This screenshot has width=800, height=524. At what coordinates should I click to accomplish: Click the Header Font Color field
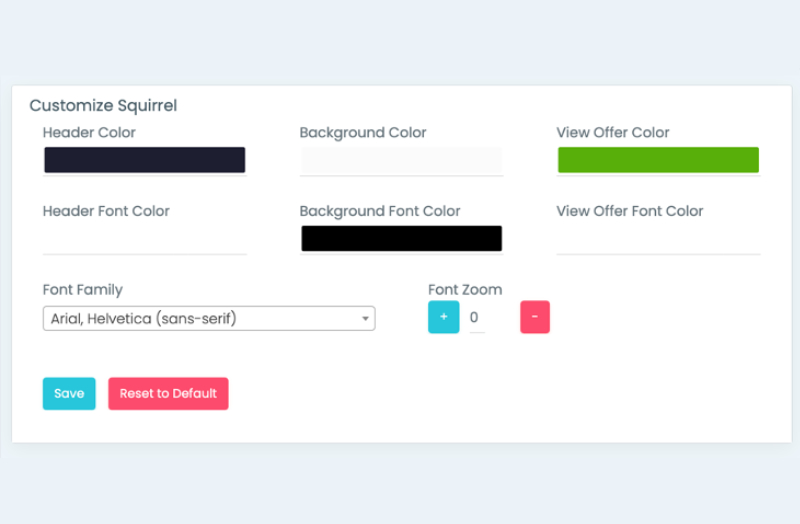click(x=145, y=239)
